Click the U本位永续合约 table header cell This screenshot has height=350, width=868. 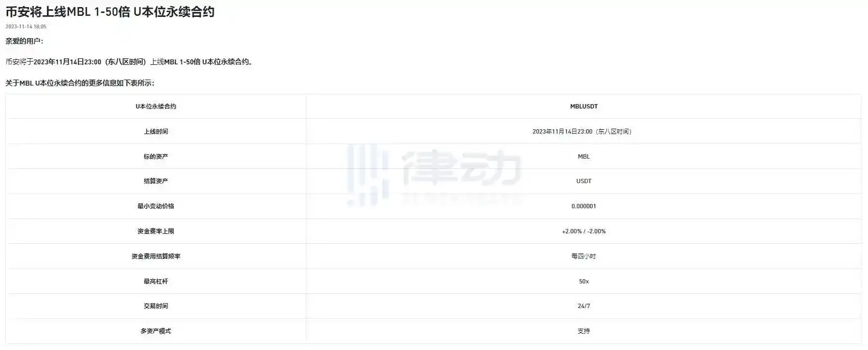156,107
